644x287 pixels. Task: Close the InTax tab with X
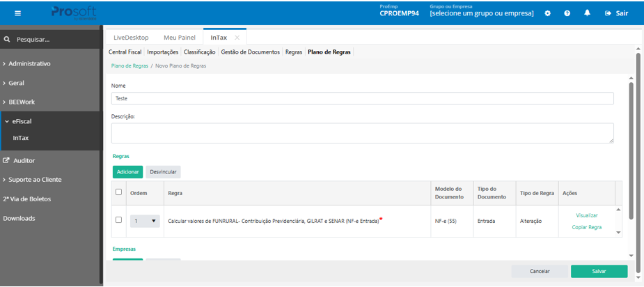pos(237,38)
